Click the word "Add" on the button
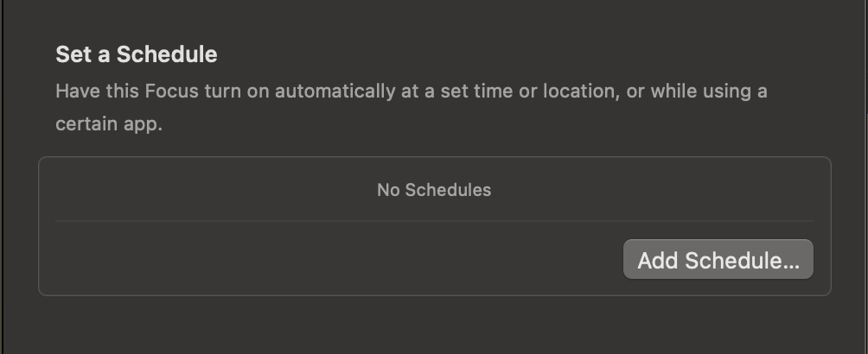This screenshot has height=354, width=868. tap(658, 260)
